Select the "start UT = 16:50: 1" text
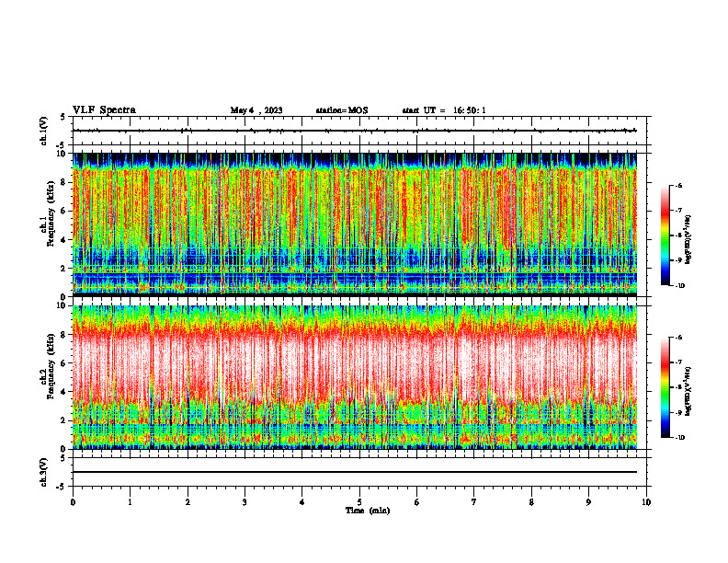 (444, 110)
